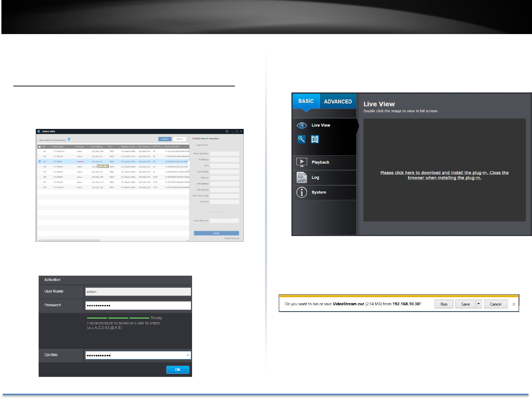Viewport: 532px width, 399px height.
Task: Dismiss the VideoStream.exe download bar
Action: [514, 304]
